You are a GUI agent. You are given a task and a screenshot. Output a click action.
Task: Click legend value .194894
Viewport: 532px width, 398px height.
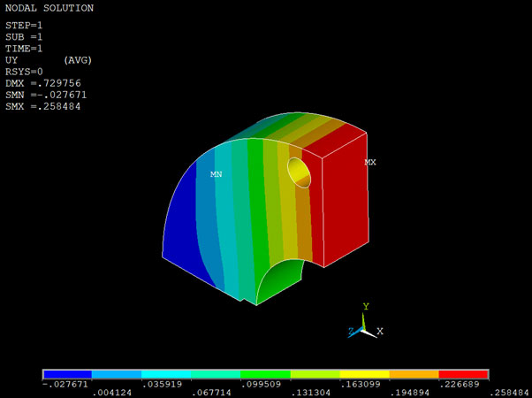click(410, 393)
